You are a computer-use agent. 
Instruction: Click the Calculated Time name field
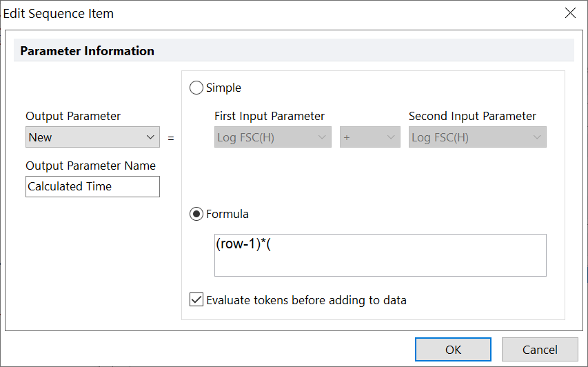(x=92, y=186)
